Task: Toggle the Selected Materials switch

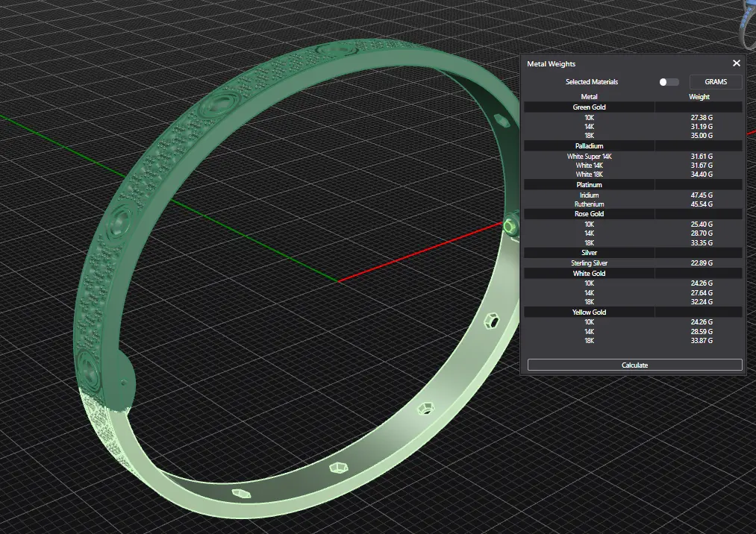Action: pos(669,82)
